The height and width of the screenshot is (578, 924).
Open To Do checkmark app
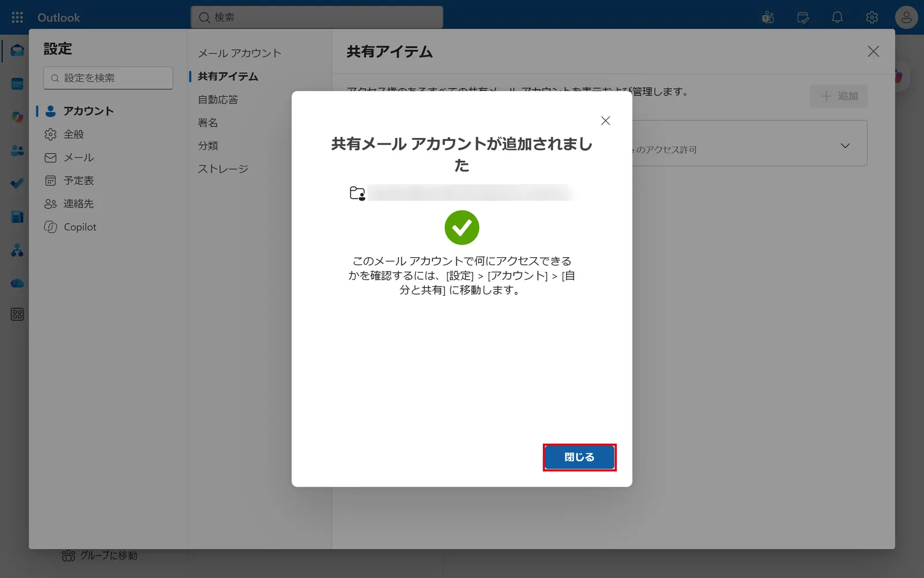pos(17,183)
